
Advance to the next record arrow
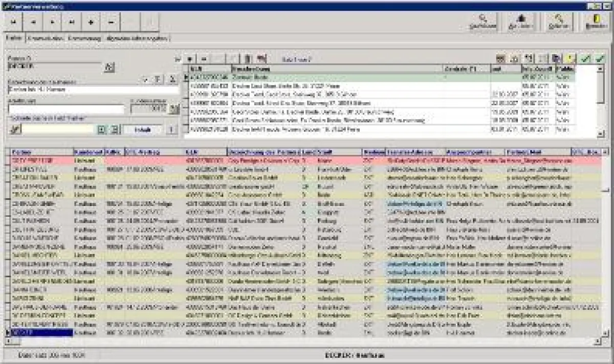(x=52, y=22)
